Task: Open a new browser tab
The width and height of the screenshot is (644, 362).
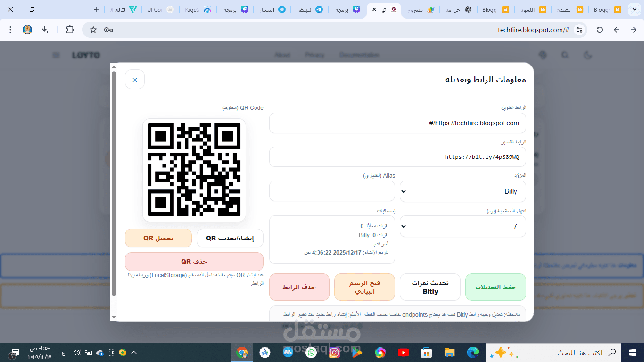Action: 97,9
